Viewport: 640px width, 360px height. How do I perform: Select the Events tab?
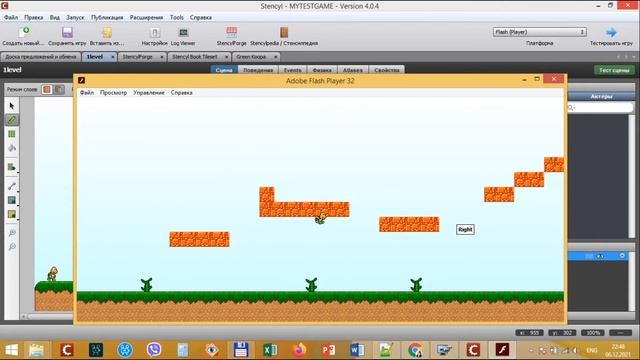pyautogui.click(x=292, y=70)
